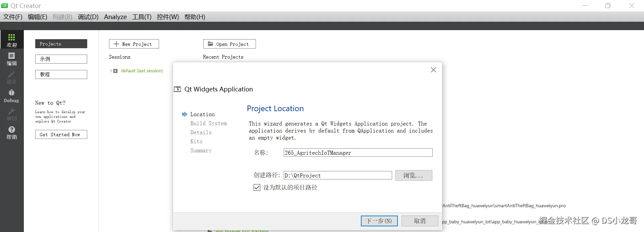
Task: Click 下一步(N) next button
Action: [379, 221]
